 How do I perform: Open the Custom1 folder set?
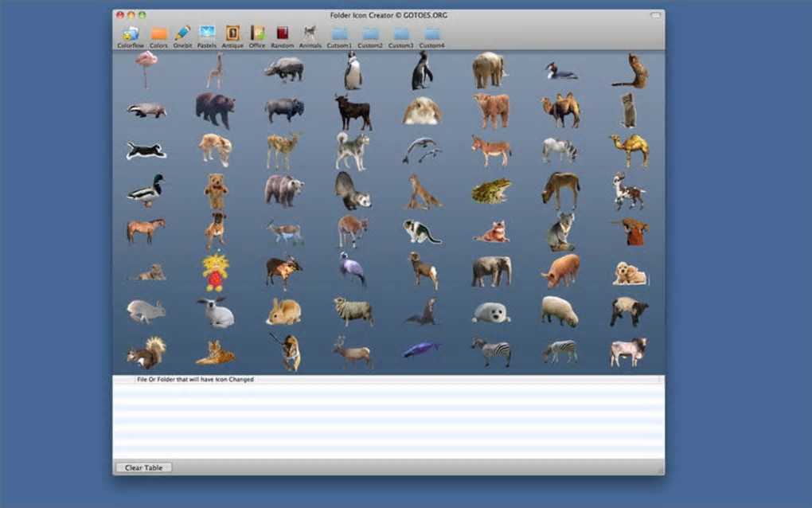[x=339, y=34]
